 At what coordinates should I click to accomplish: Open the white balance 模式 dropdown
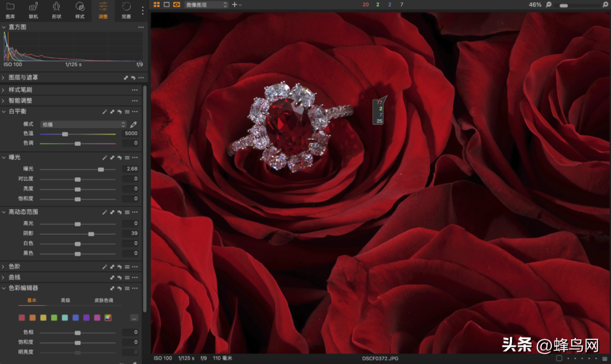tap(84, 124)
